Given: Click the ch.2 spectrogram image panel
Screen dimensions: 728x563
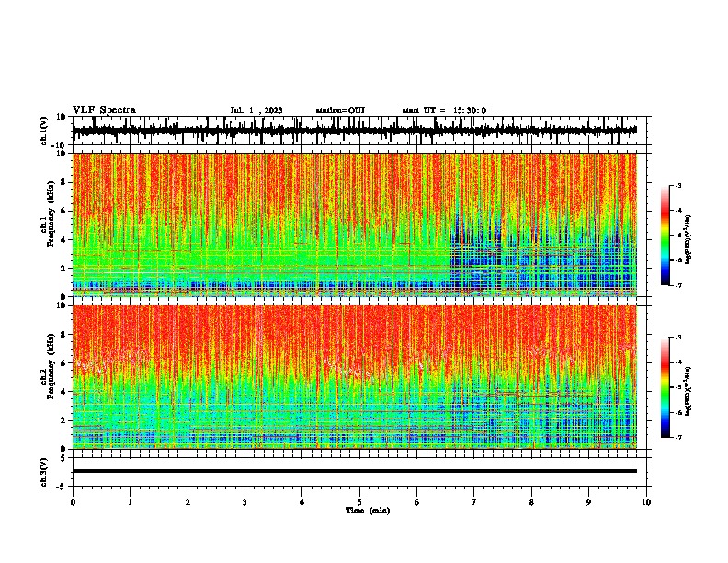Looking at the screenshot, I should point(355,377).
